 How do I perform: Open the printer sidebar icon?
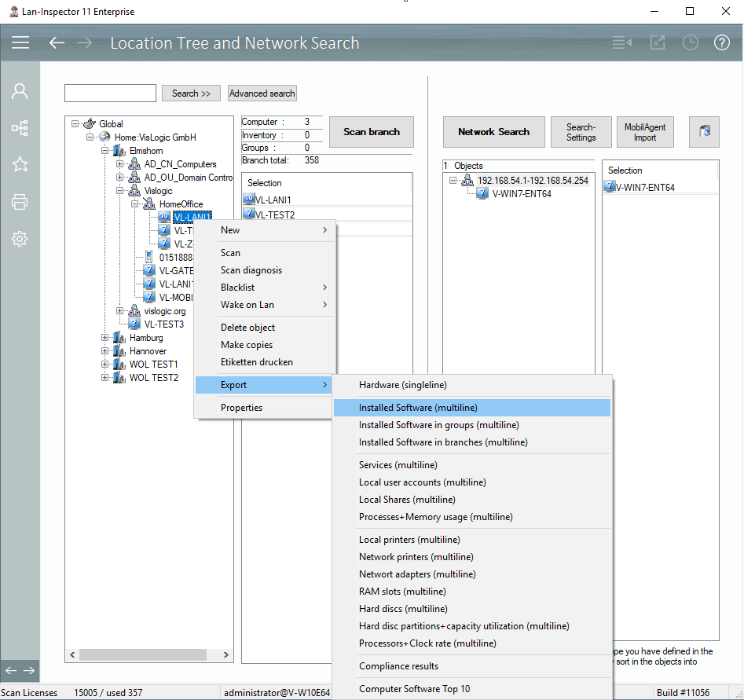pyautogui.click(x=20, y=202)
